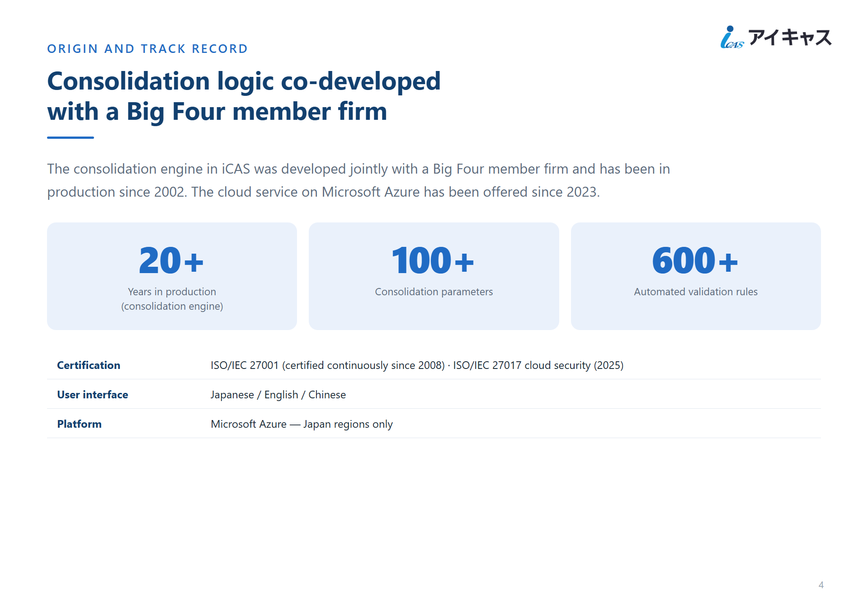Click the 'Automated validation rules' caption
The height and width of the screenshot is (614, 868).
coord(696,292)
